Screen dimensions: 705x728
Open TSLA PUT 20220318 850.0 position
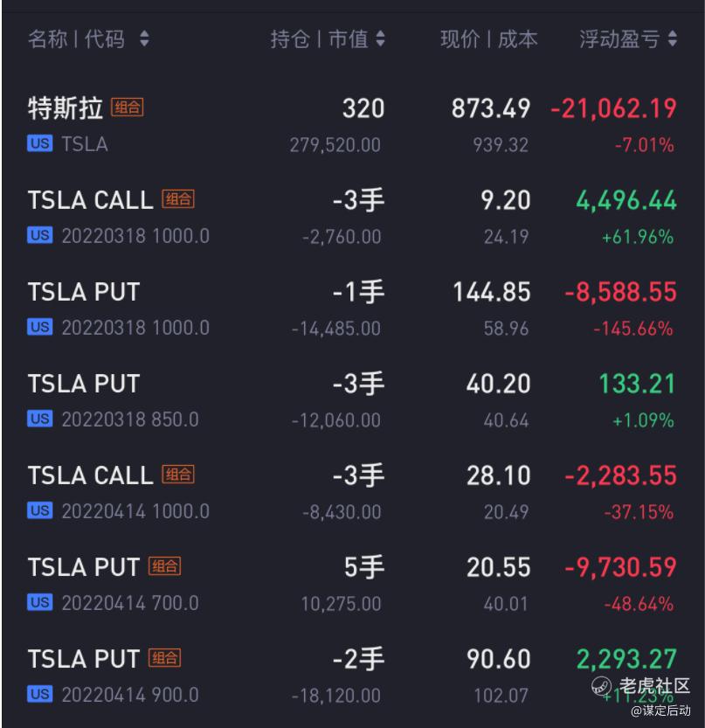[x=352, y=401]
